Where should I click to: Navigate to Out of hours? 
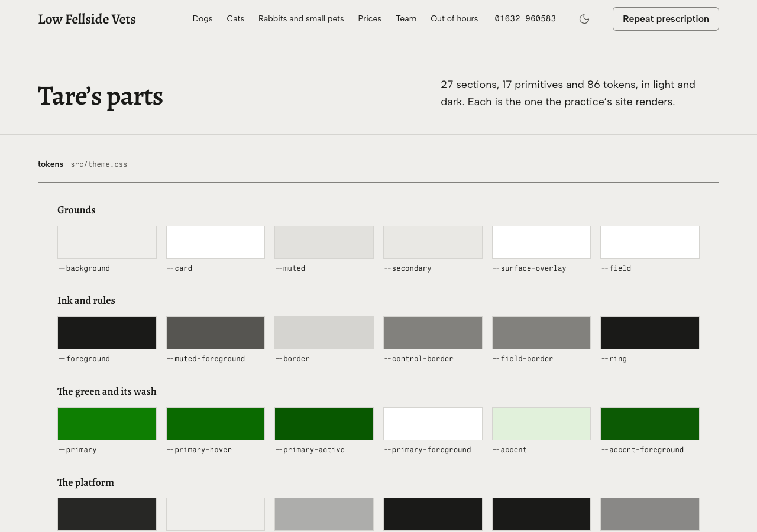[x=454, y=19]
